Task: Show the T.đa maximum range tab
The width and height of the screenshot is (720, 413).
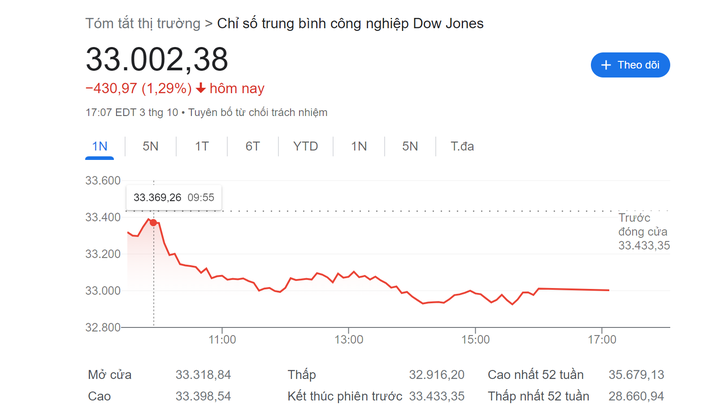Action: coord(462,146)
